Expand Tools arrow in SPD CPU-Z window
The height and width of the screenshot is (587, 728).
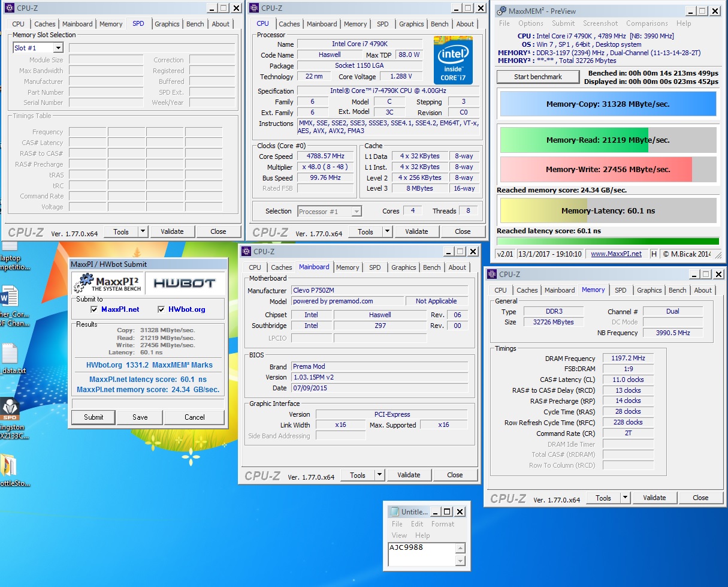[x=143, y=231]
